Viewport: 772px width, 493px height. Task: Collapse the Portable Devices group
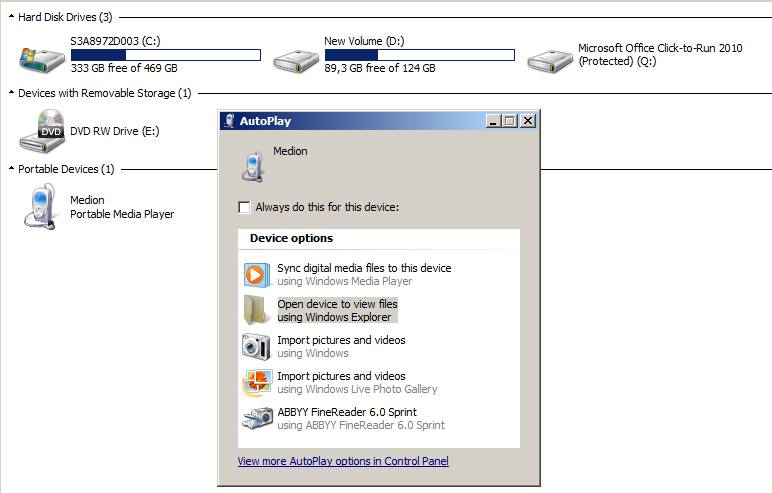pyautogui.click(x=11, y=169)
